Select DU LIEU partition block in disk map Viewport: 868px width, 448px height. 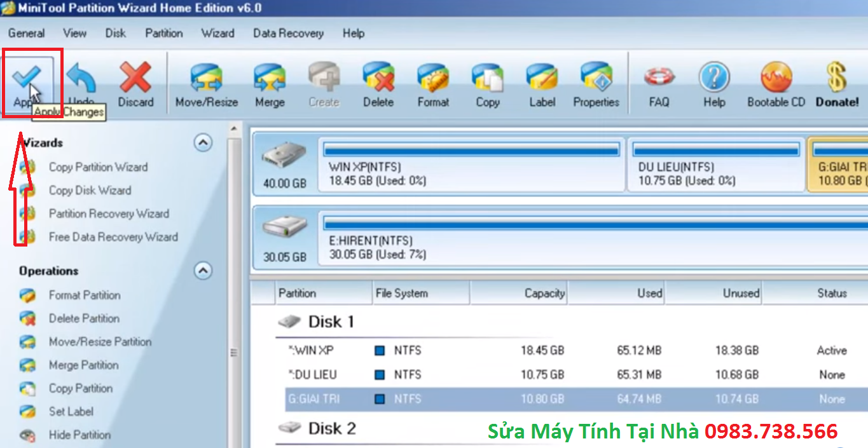[x=716, y=165]
